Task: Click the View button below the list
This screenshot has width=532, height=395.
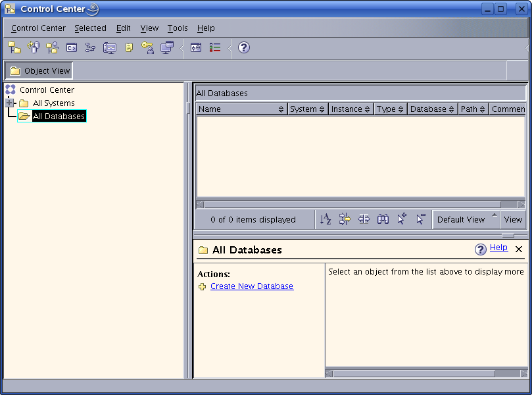Action: [513, 220]
